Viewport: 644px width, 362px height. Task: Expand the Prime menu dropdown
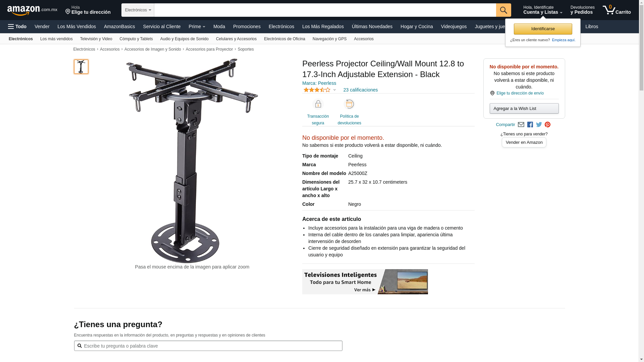point(197,26)
